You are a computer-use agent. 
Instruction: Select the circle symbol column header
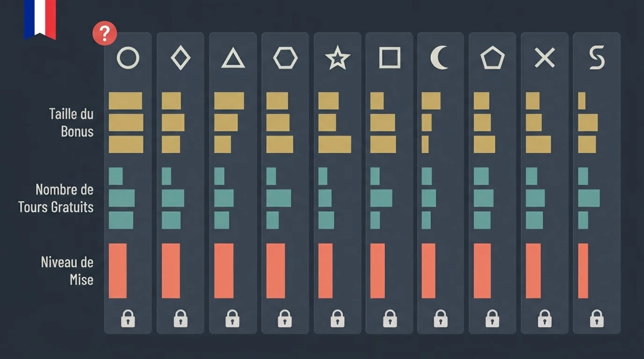click(x=128, y=58)
